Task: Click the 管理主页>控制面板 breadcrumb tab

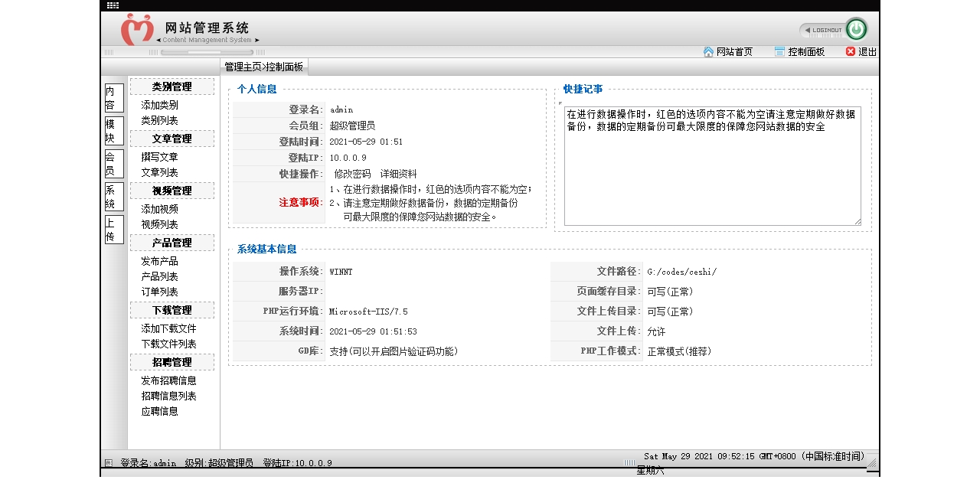Action: tap(264, 67)
